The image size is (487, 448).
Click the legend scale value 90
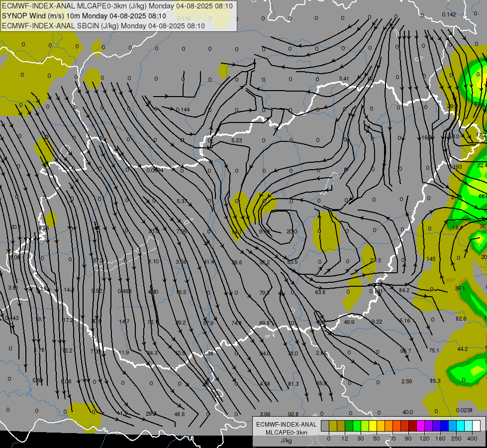point(408,439)
